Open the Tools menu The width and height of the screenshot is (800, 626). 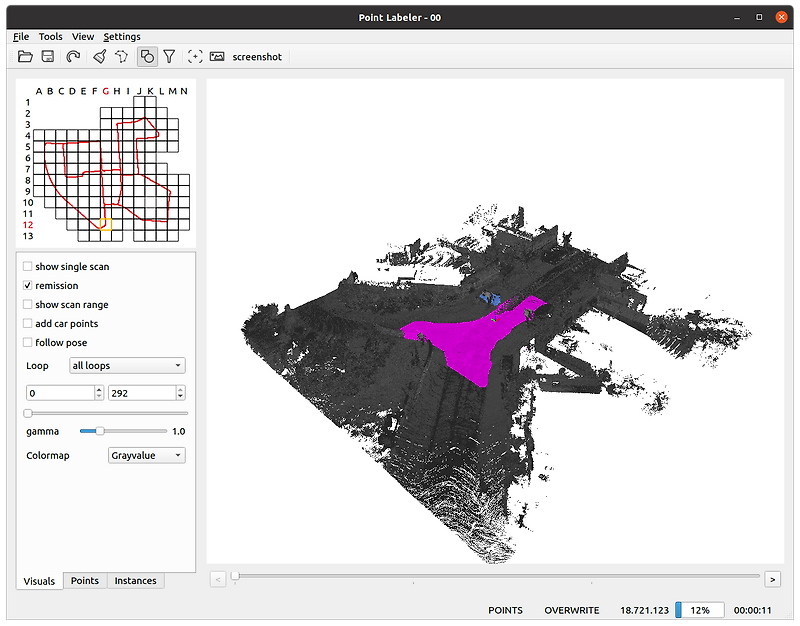click(50, 36)
